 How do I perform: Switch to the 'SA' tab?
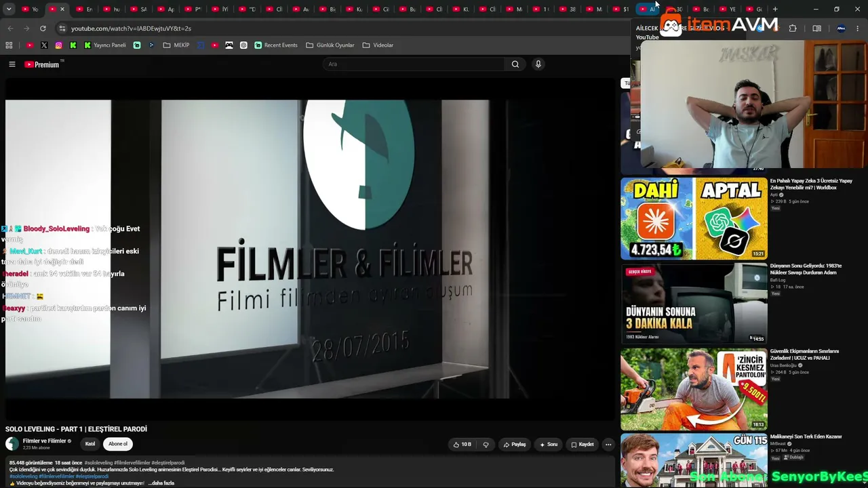click(x=139, y=9)
